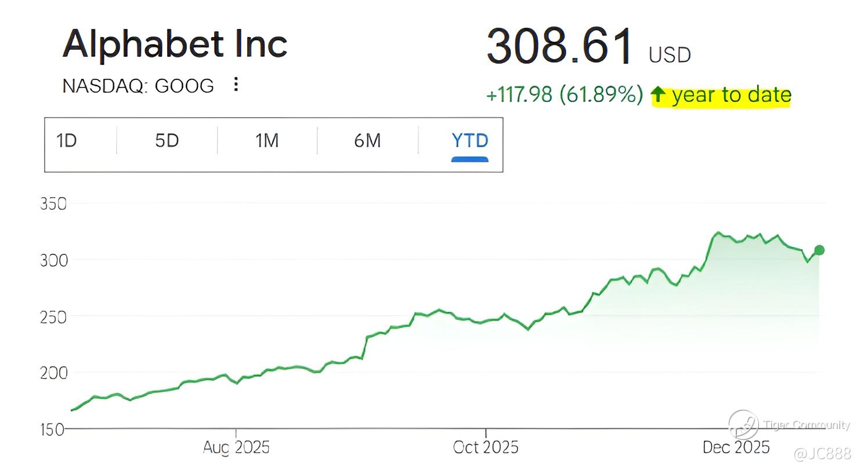This screenshot has height=473, width=868.
Task: Open the three-dot more options menu
Action: [x=236, y=85]
